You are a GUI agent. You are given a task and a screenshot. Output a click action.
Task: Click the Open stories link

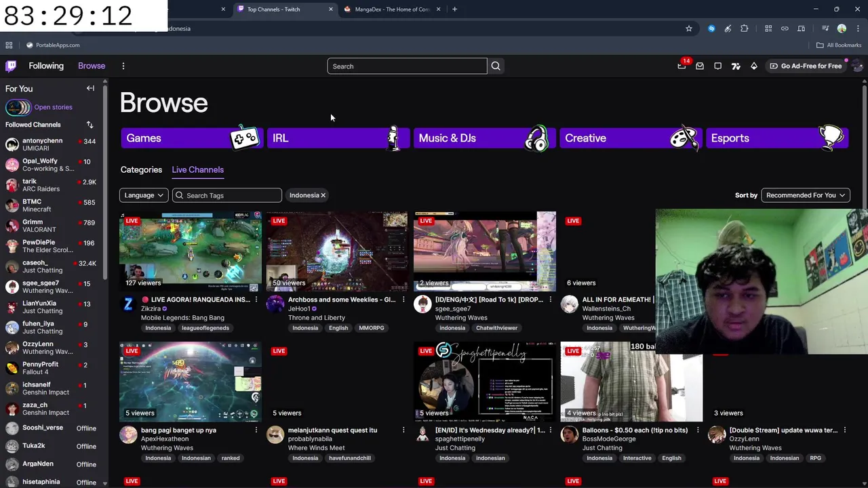(x=53, y=107)
